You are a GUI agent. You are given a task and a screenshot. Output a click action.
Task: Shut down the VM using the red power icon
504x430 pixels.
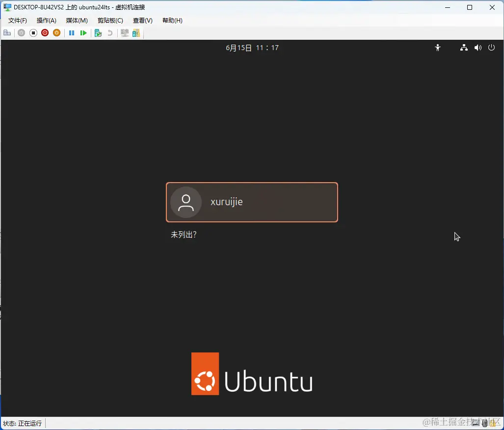pyautogui.click(x=45, y=33)
